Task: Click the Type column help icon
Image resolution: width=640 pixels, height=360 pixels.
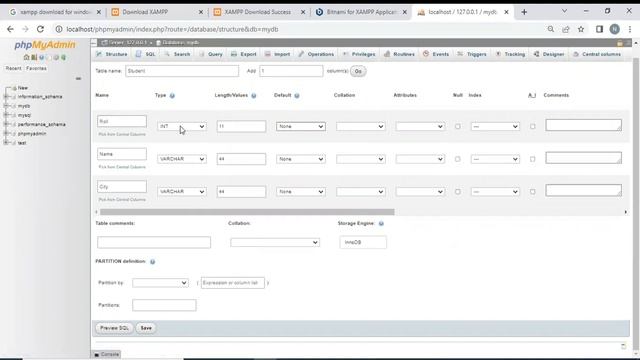Action: pos(172,96)
